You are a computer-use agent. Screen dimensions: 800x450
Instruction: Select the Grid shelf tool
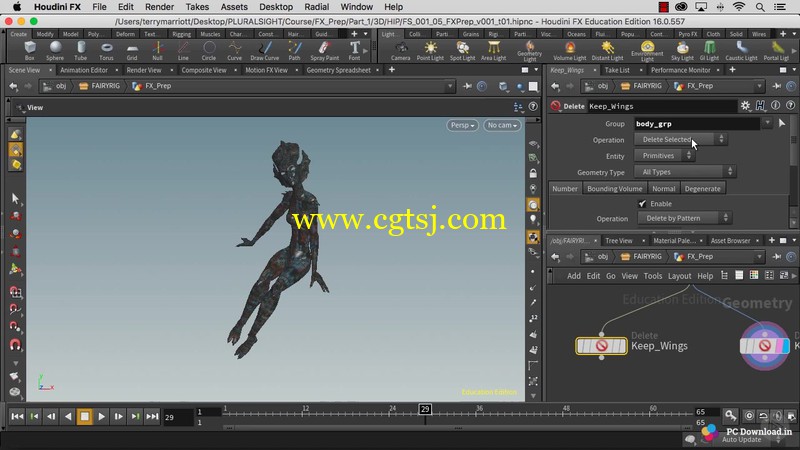pos(132,51)
